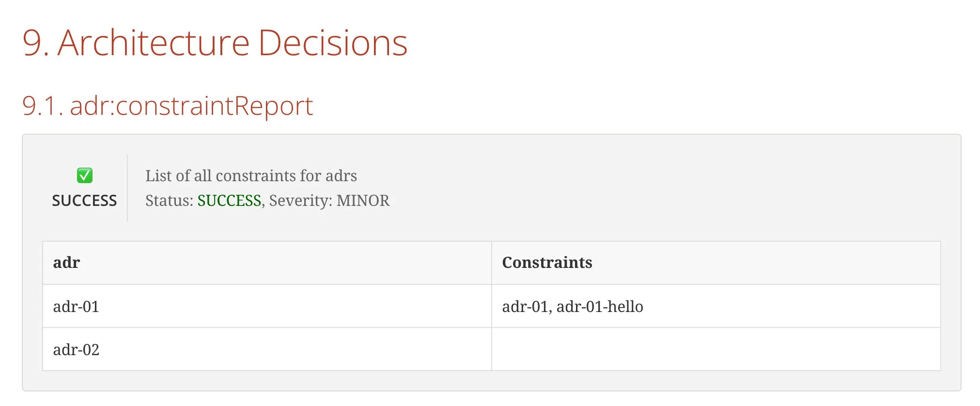Open the '9. Architecture Decisions' heading

click(215, 43)
